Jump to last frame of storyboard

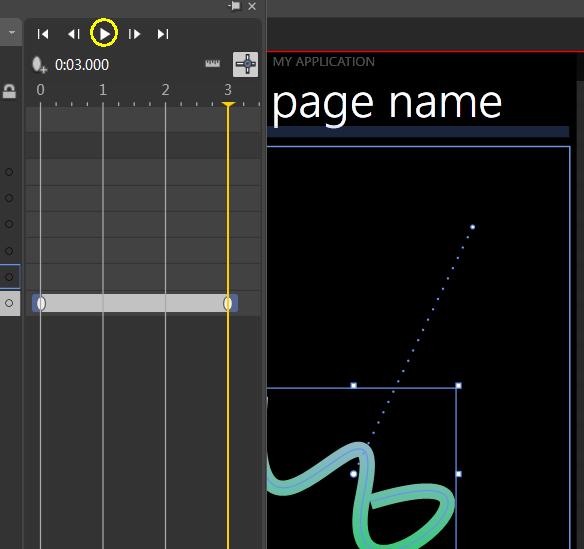[x=163, y=34]
